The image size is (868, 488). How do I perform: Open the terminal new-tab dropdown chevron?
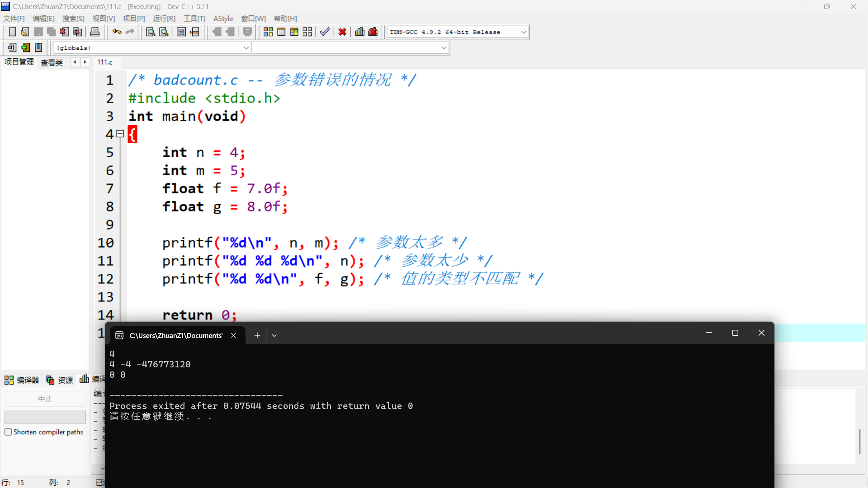tap(274, 335)
